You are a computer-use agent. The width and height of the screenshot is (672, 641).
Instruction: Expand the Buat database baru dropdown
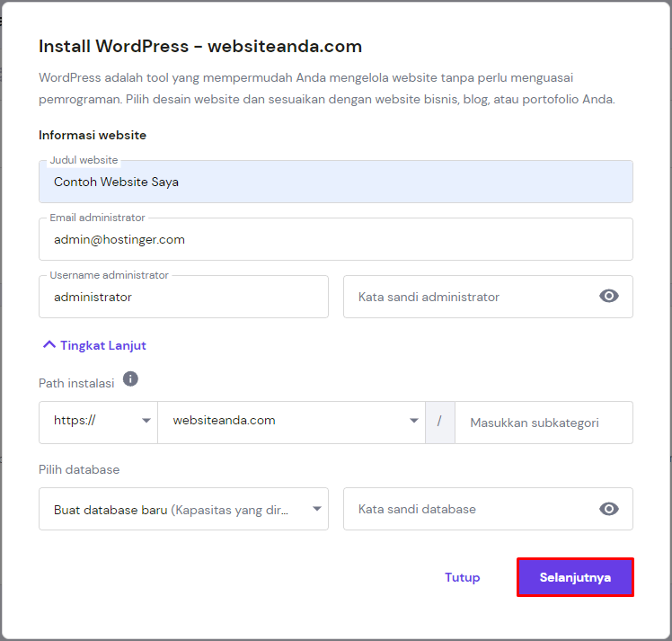coord(183,509)
